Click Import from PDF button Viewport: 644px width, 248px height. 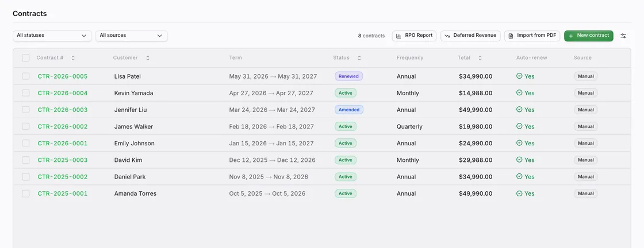tap(532, 36)
